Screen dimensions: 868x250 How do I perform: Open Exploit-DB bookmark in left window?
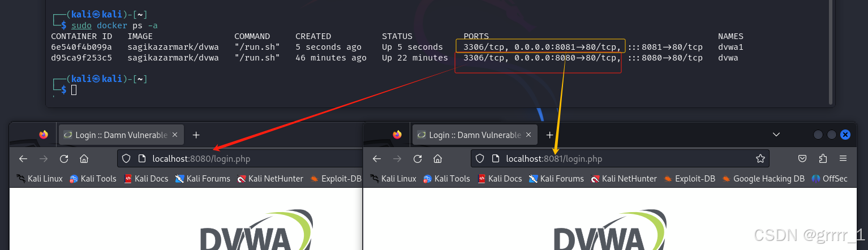pos(336,179)
